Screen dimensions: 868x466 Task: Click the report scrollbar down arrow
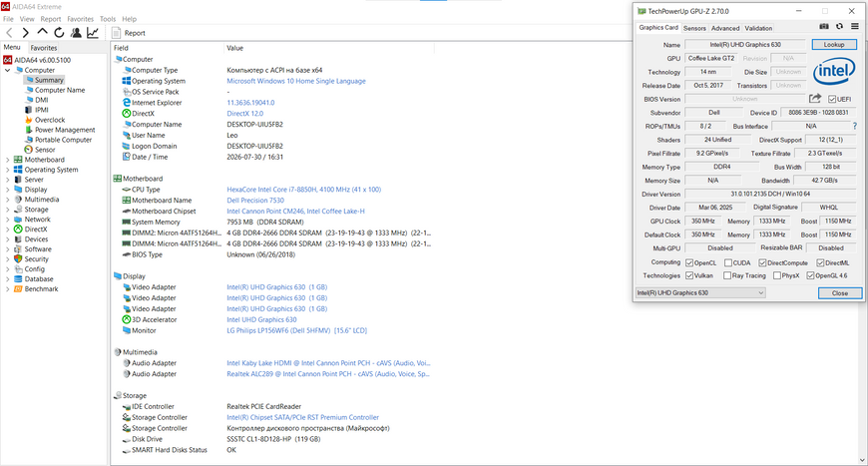tap(862, 460)
